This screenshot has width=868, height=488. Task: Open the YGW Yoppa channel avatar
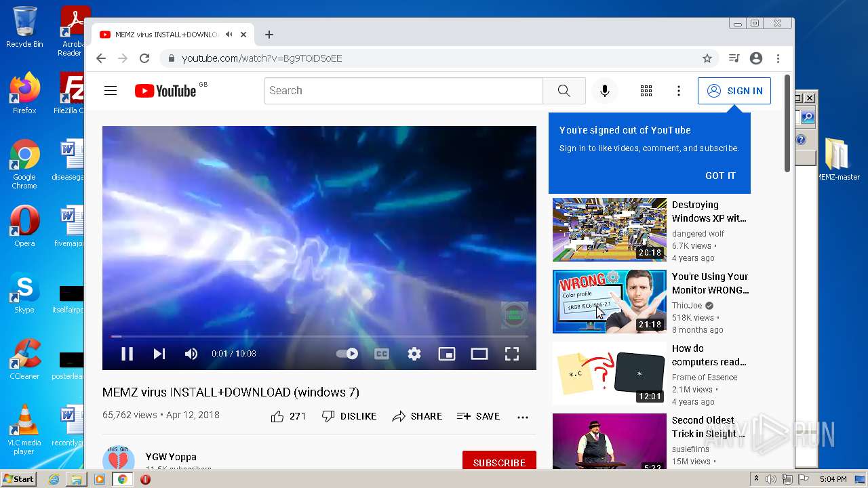tap(119, 459)
